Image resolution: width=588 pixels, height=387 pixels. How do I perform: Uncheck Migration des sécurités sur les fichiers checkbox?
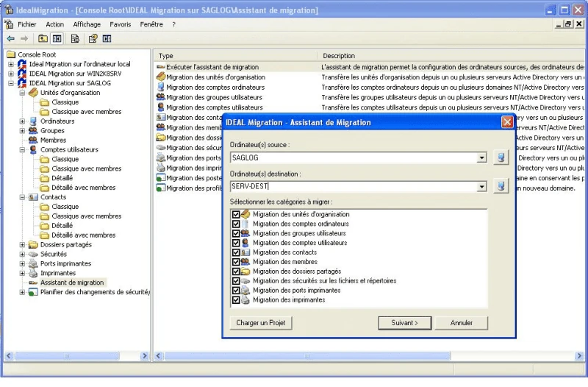236,281
